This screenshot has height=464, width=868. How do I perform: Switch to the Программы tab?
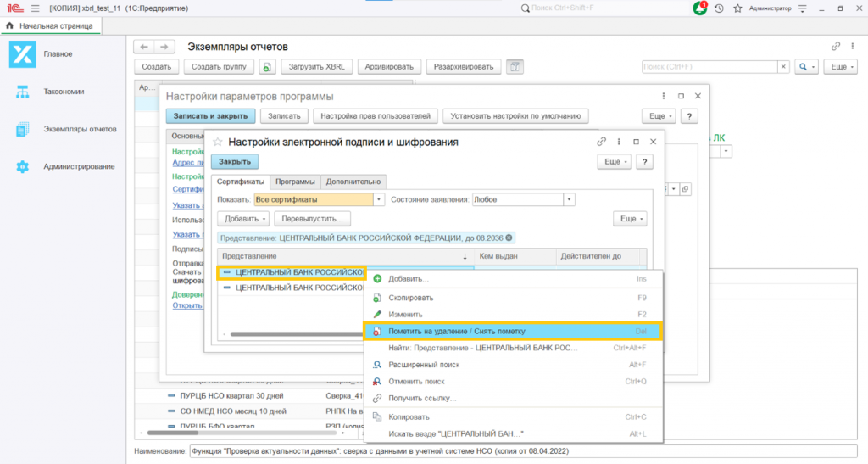[x=295, y=182]
